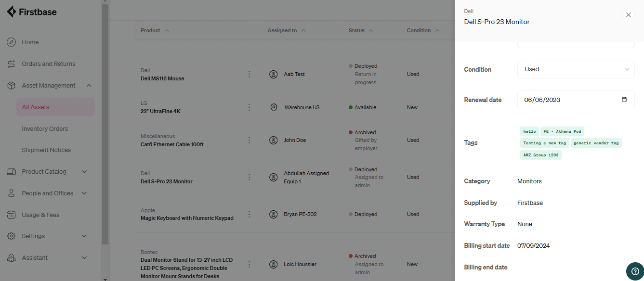644x281 pixels.
Task: Open Inventory Orders
Action: 45,129
